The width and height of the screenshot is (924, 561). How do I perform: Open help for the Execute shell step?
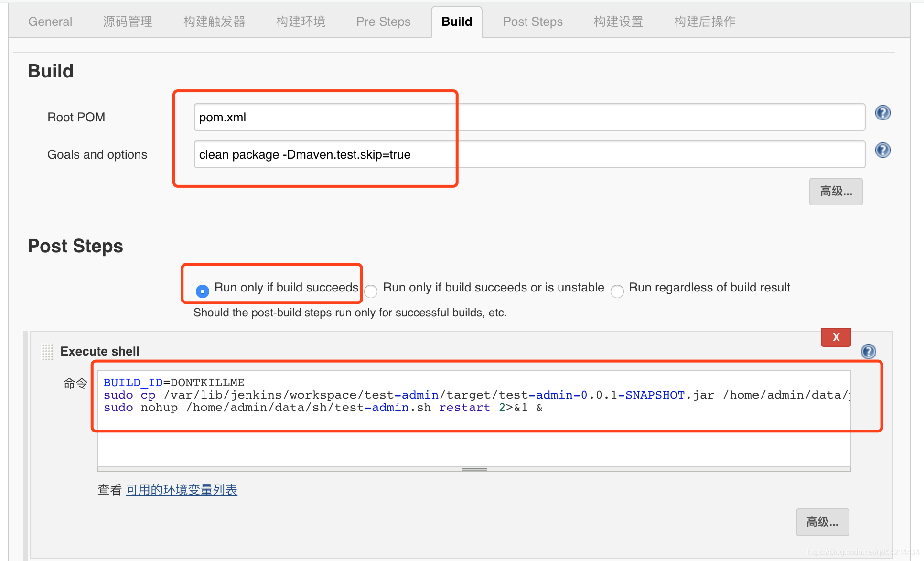tap(868, 352)
